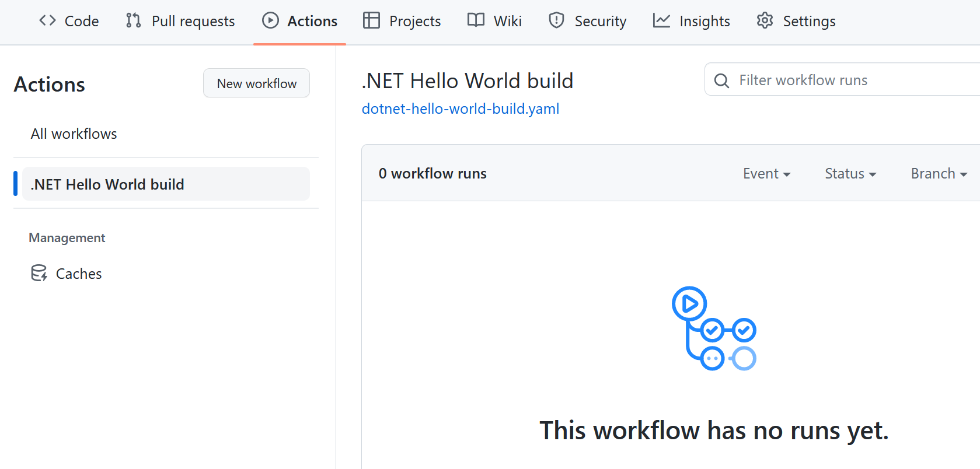Open the Security tab
The width and height of the screenshot is (980, 469).
pyautogui.click(x=588, y=21)
